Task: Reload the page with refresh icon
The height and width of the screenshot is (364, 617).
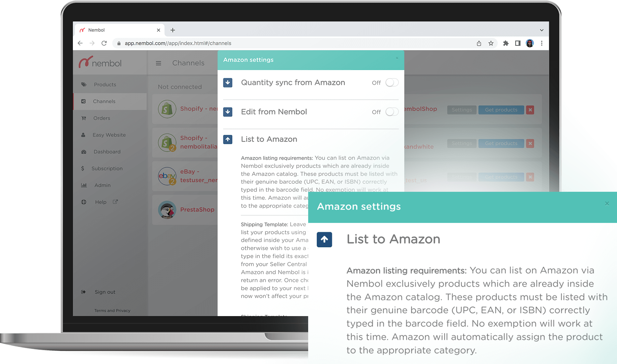Action: (x=104, y=43)
